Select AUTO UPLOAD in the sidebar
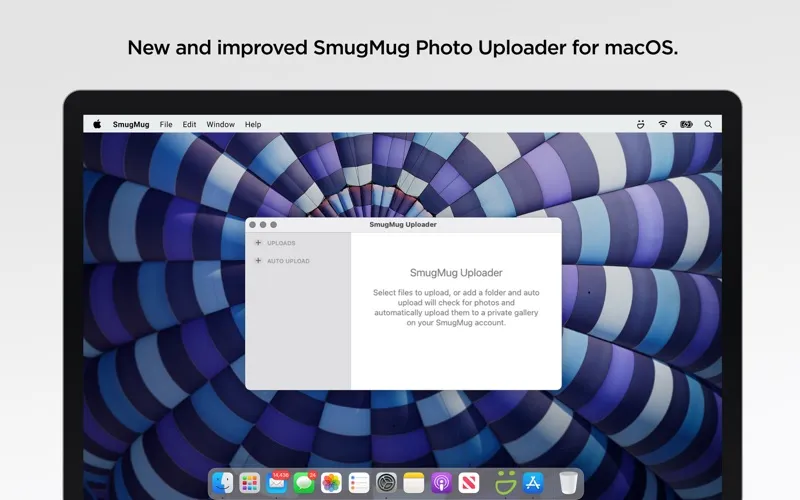 coord(288,261)
